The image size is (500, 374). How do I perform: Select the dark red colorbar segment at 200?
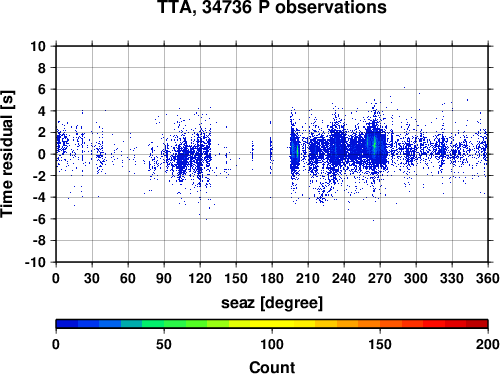tap(477, 324)
